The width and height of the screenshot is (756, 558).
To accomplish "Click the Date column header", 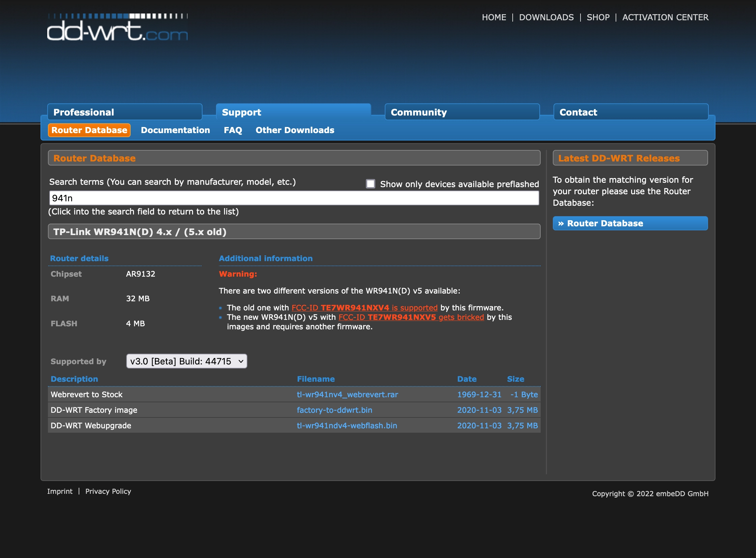I will tap(467, 379).
